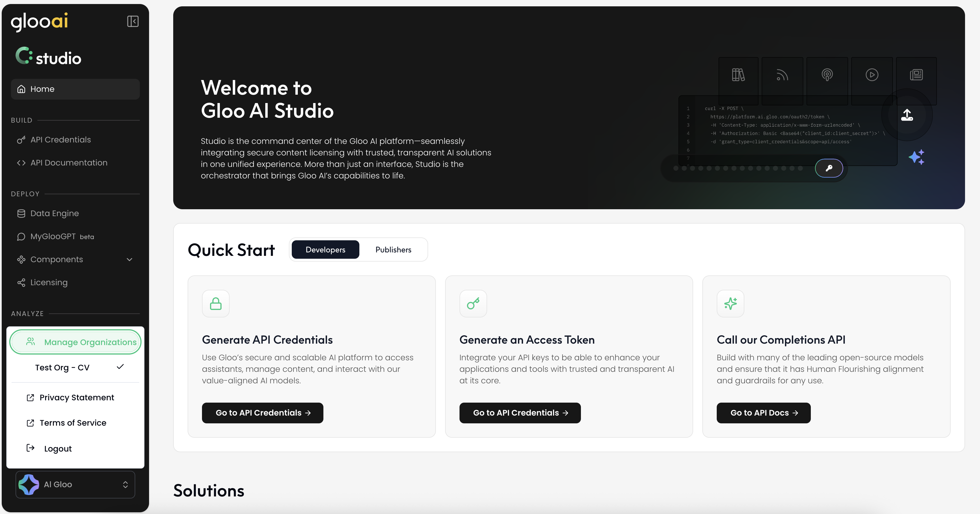Switch to the Publishers tab
Screen dimensions: 980x514
tap(393, 250)
